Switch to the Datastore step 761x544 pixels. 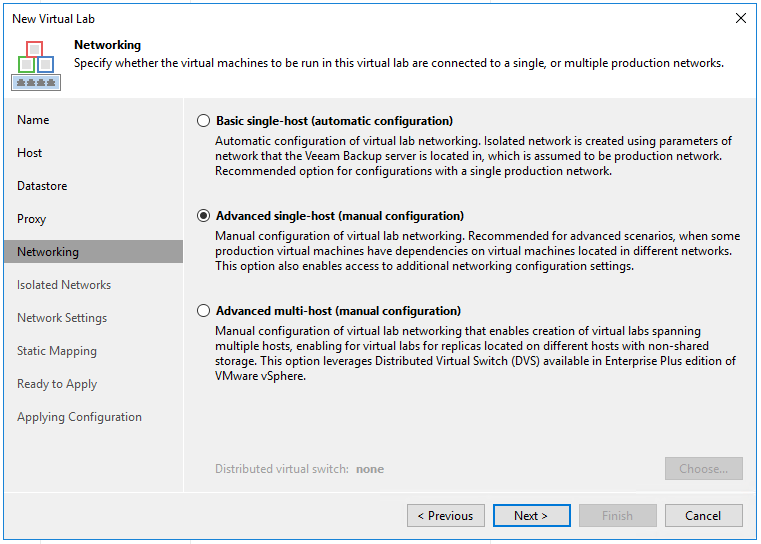coord(42,186)
